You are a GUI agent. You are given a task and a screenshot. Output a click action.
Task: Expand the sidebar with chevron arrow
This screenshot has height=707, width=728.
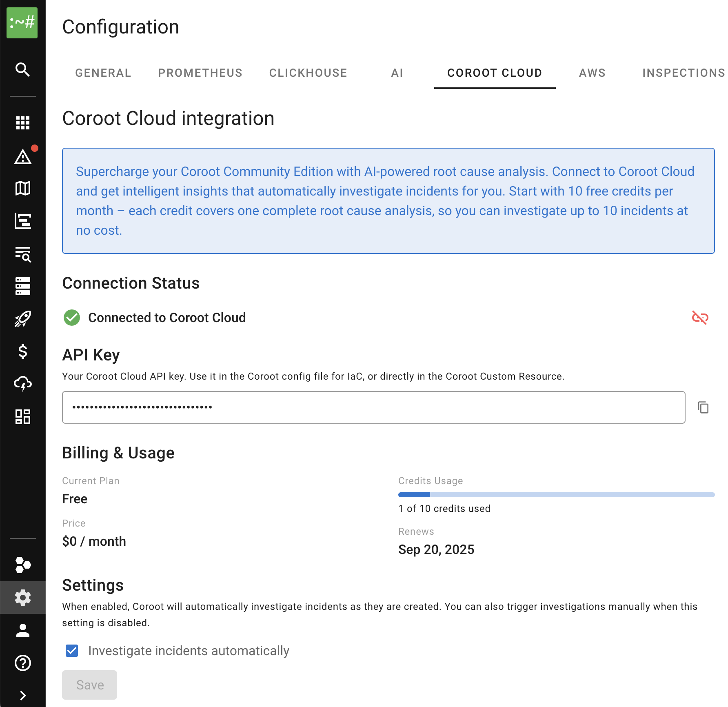click(x=23, y=696)
